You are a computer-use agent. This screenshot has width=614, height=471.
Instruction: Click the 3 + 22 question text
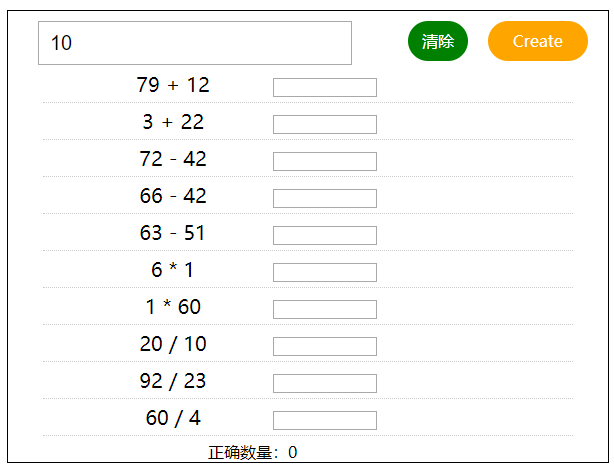[x=173, y=122]
